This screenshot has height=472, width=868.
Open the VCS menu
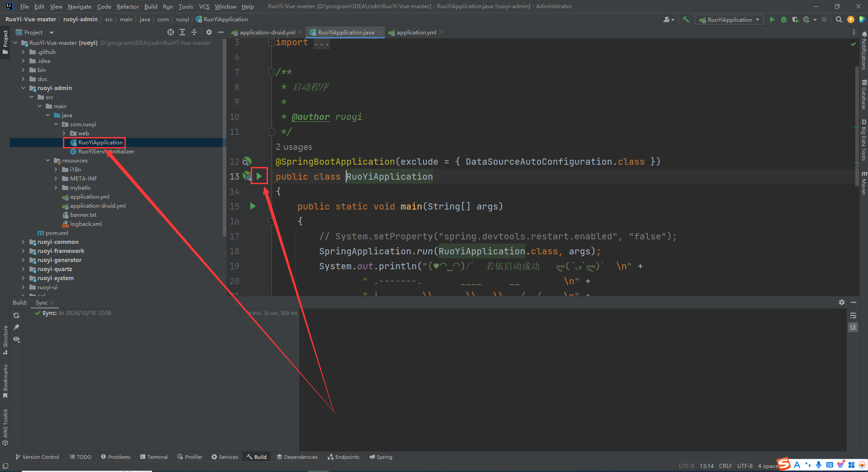[204, 6]
